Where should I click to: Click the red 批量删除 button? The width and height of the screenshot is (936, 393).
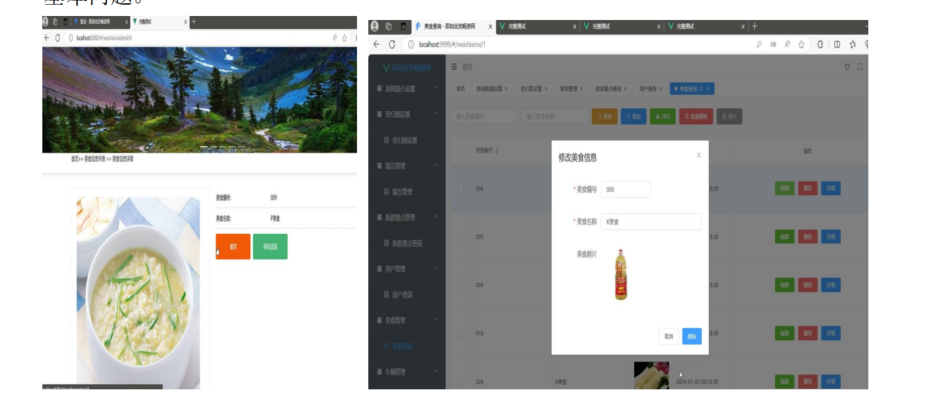(696, 116)
